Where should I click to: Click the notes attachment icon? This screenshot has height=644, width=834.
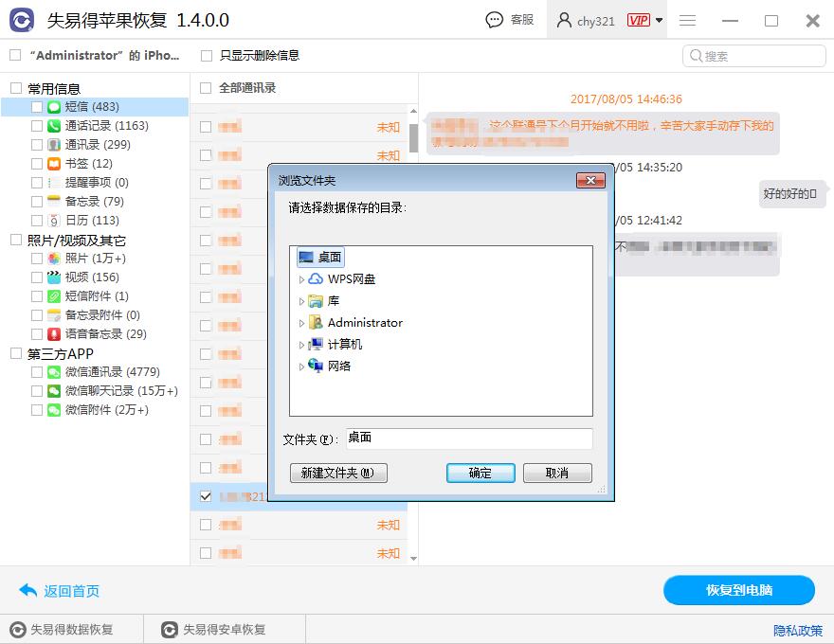[54, 315]
